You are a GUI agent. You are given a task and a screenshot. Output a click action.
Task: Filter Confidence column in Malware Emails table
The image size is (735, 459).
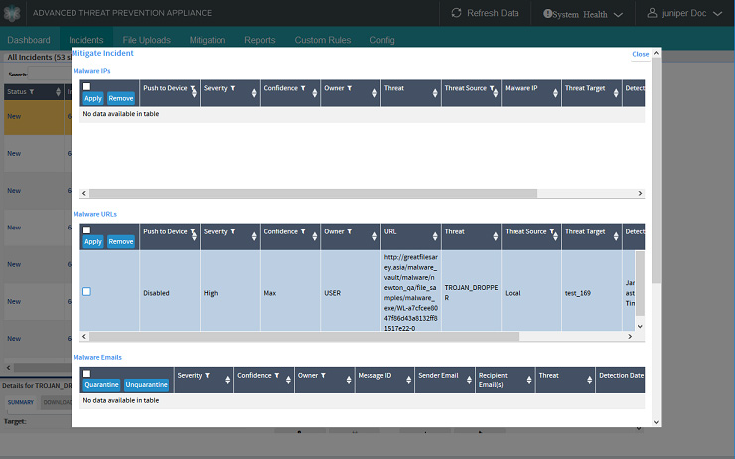277,376
